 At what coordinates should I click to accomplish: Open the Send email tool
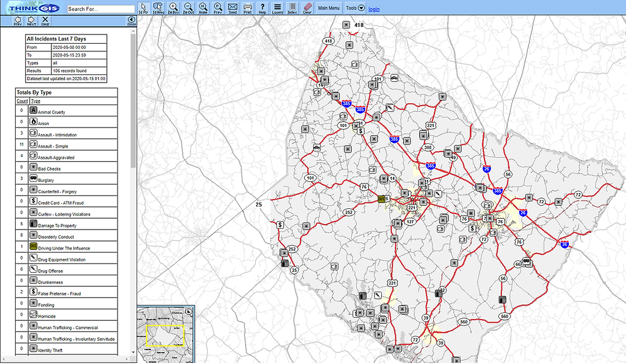click(x=233, y=8)
